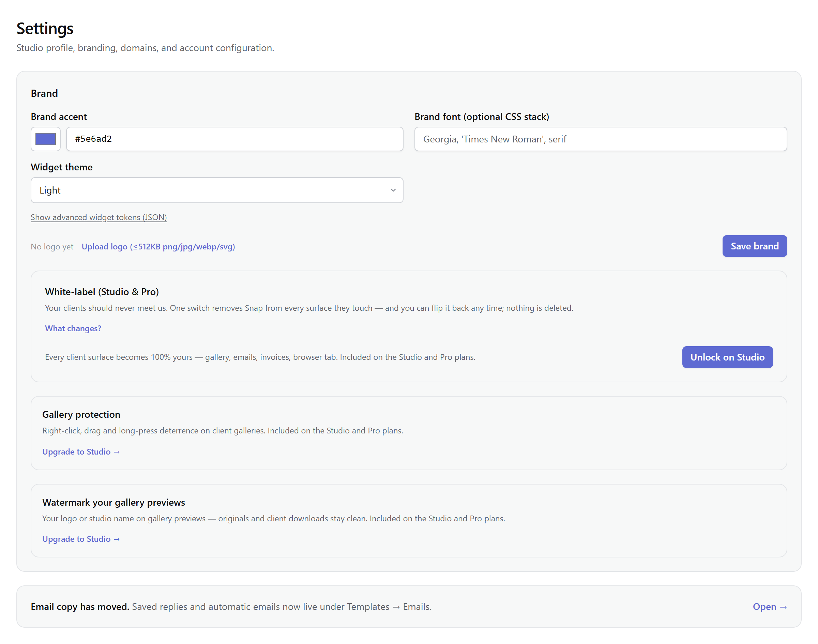This screenshot has height=644, width=818.
Task: Open the brand accent color swatch
Action: (46, 139)
